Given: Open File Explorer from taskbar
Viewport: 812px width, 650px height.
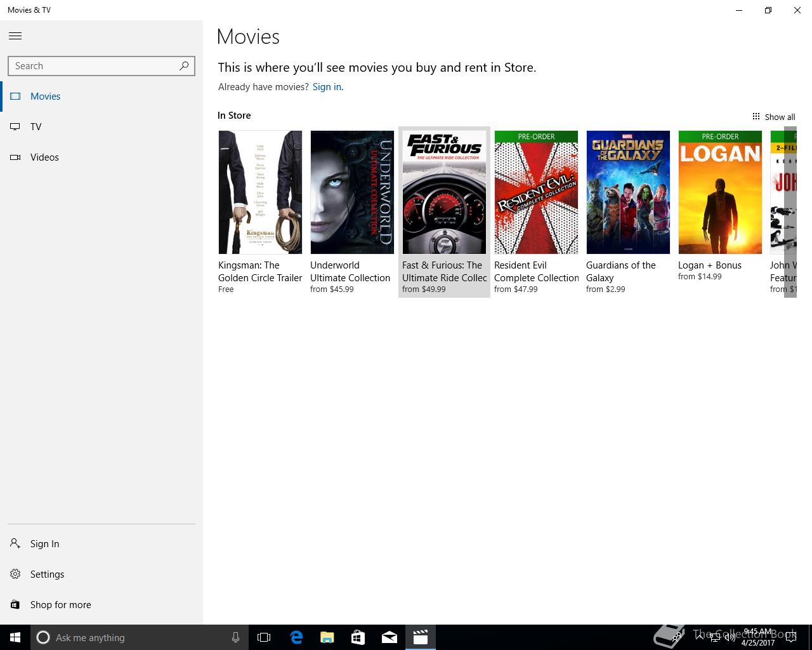Looking at the screenshot, I should tap(327, 637).
